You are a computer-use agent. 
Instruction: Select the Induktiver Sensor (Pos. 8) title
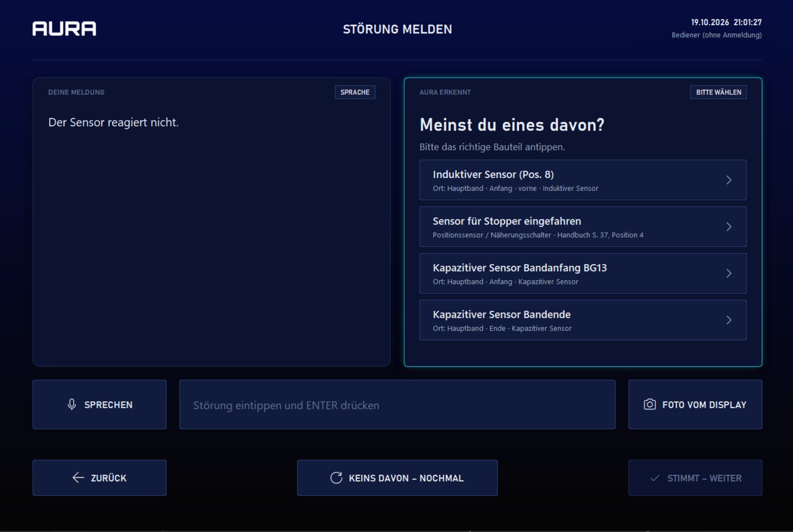coord(493,174)
